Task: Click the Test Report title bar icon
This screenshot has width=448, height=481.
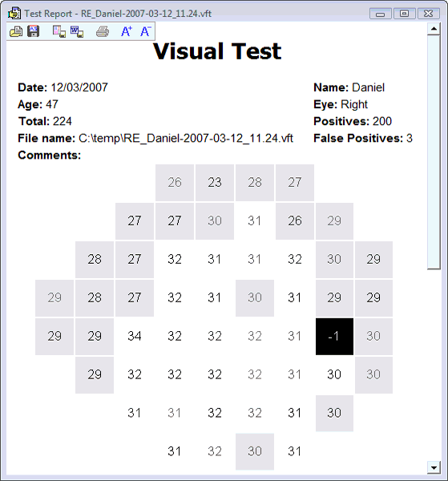Action: pyautogui.click(x=14, y=14)
